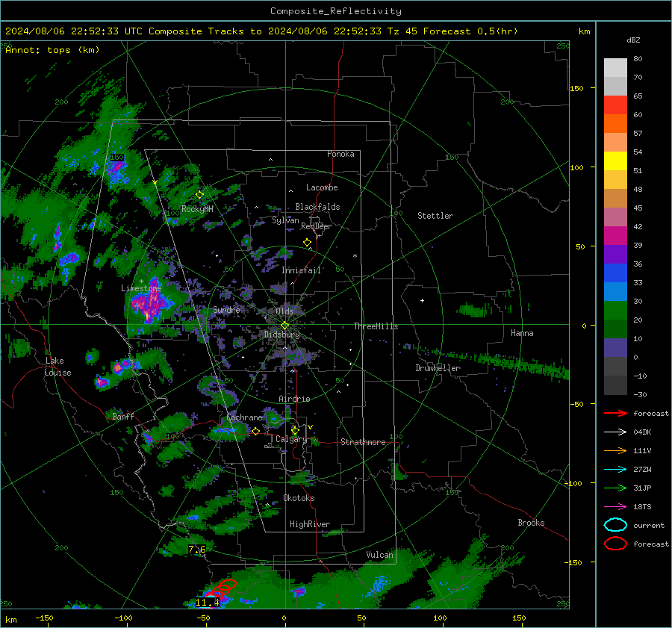Image resolution: width=672 pixels, height=628 pixels.
Task: Click the red dBZ legend swatch
Action: 615,105
